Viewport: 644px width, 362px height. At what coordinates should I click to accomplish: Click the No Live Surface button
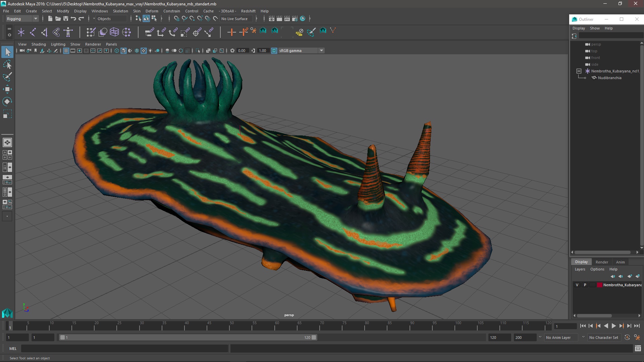click(x=234, y=19)
